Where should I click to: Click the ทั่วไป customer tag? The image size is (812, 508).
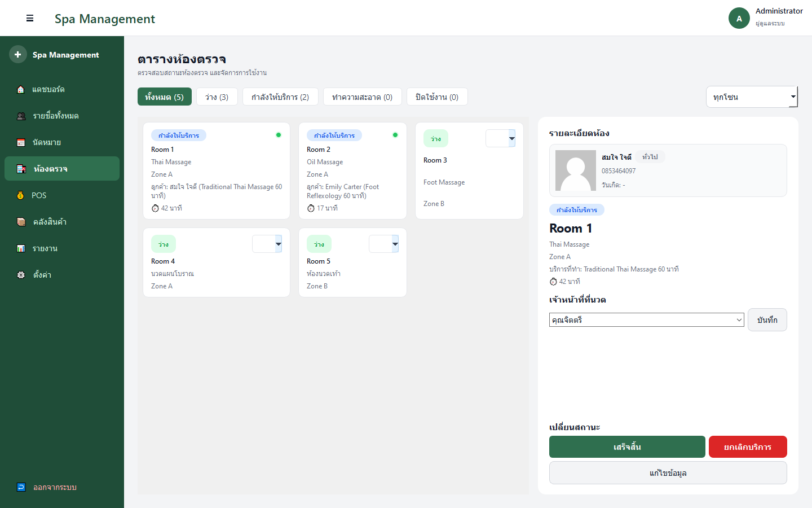650,157
